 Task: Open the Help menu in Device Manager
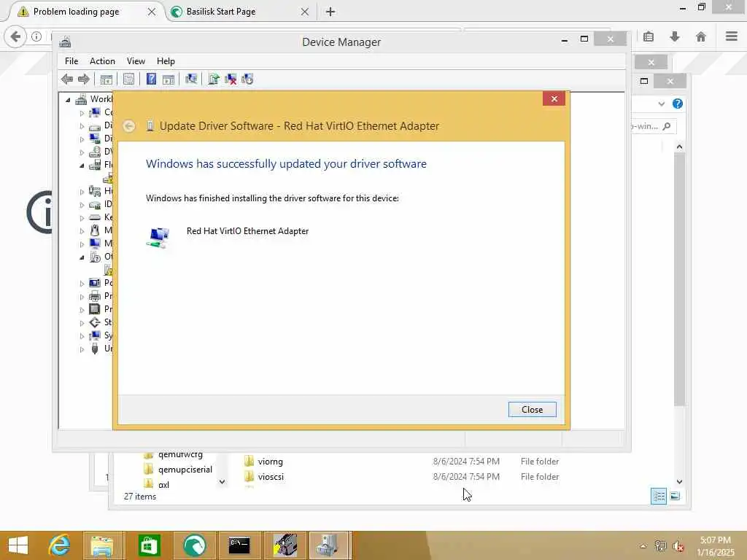click(x=166, y=61)
